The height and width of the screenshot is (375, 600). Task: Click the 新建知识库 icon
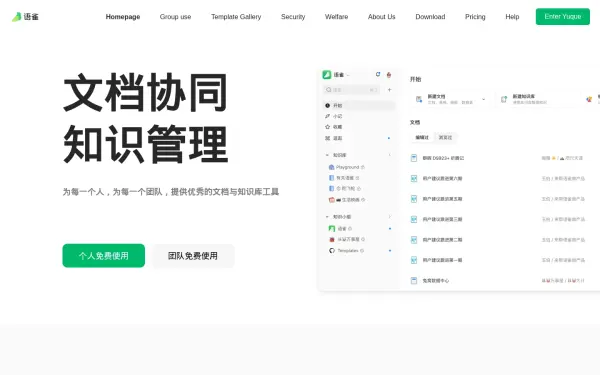pyautogui.click(x=504, y=99)
